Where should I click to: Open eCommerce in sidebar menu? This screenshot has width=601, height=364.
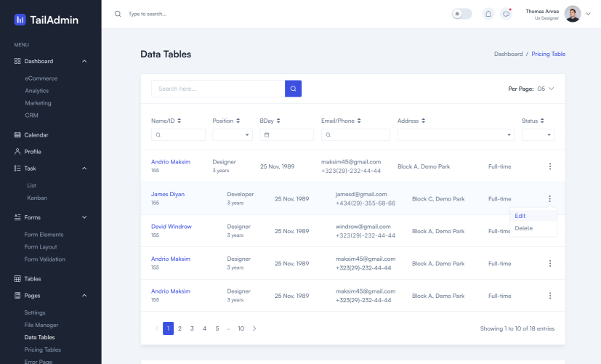click(41, 78)
